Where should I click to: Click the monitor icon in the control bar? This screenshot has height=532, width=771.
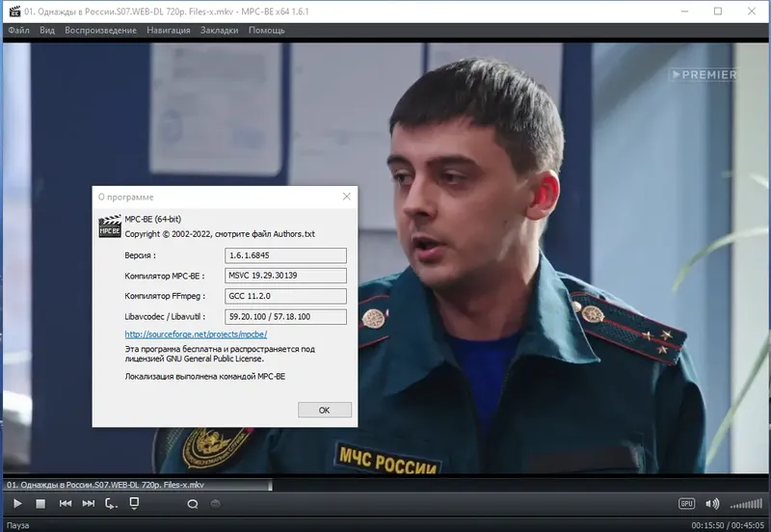pos(134,503)
